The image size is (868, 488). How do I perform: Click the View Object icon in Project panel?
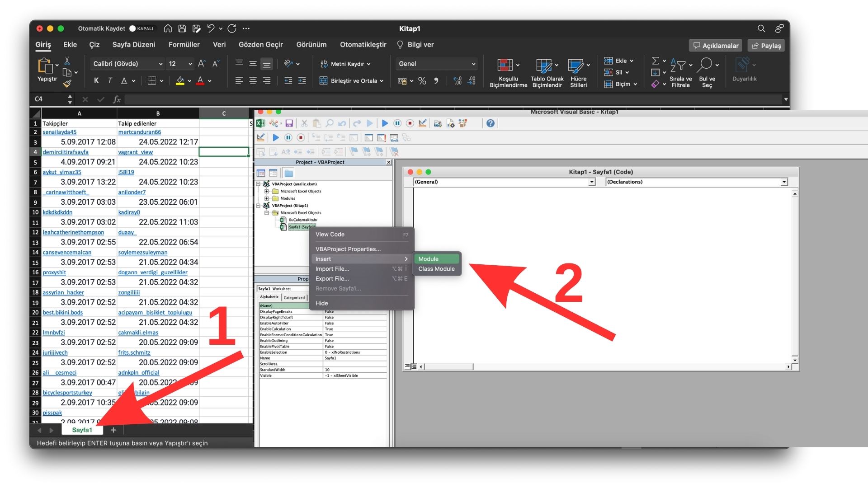[273, 173]
